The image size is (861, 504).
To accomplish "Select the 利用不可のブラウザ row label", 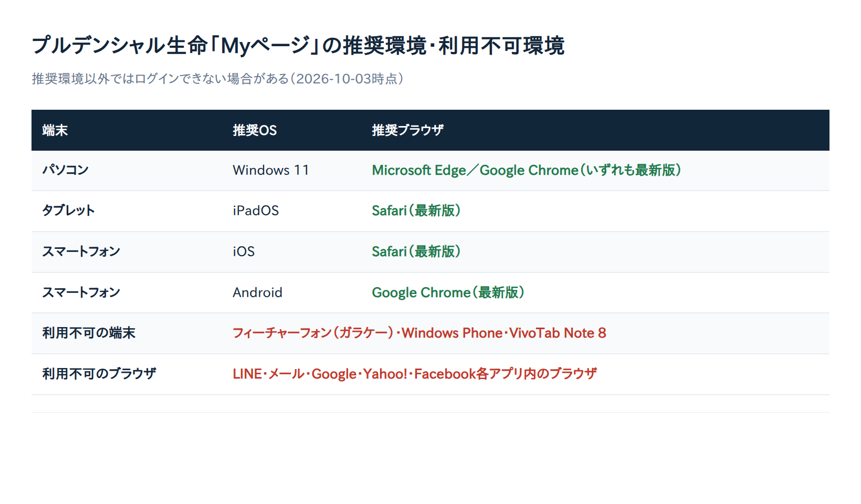I will click(x=99, y=374).
